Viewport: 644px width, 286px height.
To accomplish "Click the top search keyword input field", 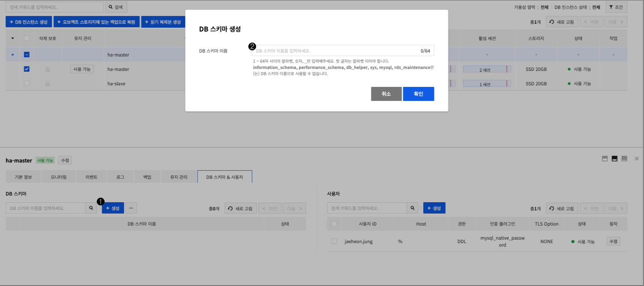I will coord(55,7).
